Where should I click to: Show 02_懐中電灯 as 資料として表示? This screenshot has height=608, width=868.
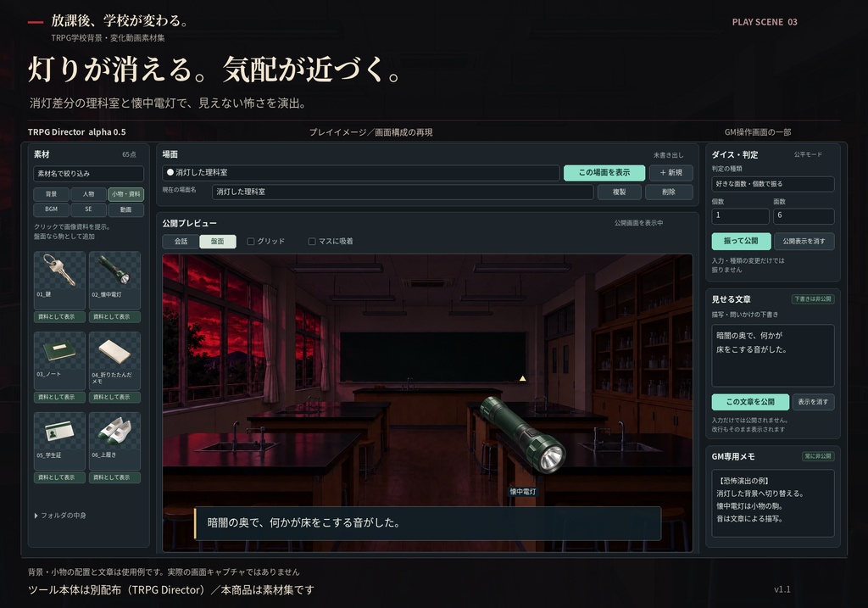pyautogui.click(x=114, y=317)
